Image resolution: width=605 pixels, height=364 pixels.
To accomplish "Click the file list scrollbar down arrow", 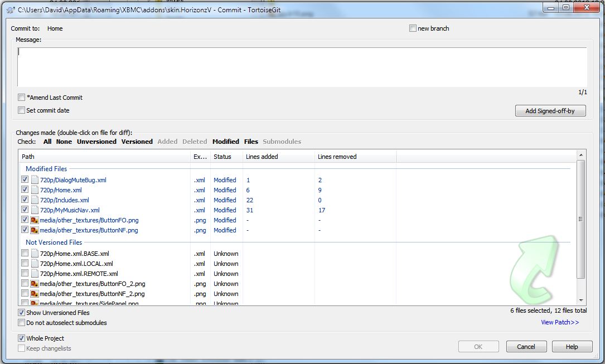I will click(x=581, y=300).
